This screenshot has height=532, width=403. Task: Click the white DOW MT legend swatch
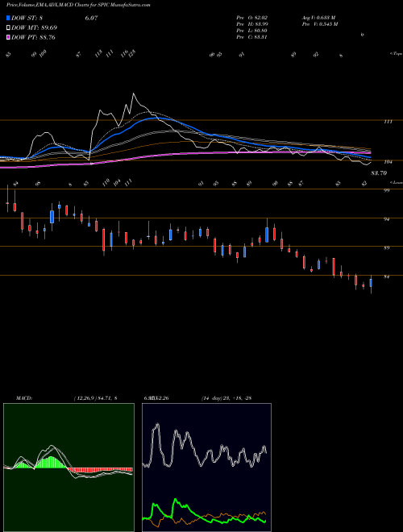click(9, 28)
